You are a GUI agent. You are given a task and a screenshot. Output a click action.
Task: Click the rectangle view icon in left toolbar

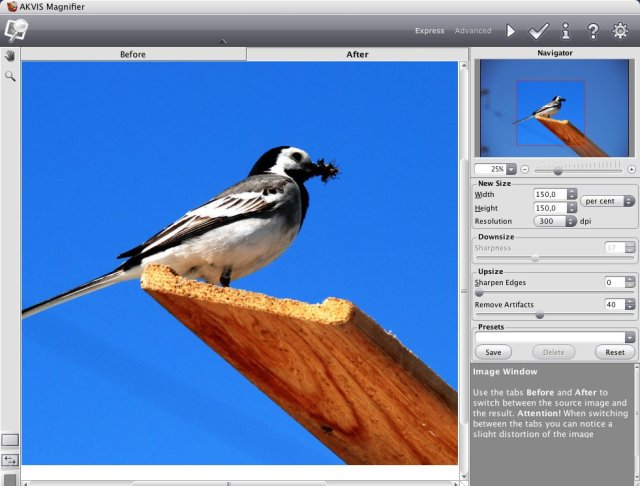tap(10, 440)
